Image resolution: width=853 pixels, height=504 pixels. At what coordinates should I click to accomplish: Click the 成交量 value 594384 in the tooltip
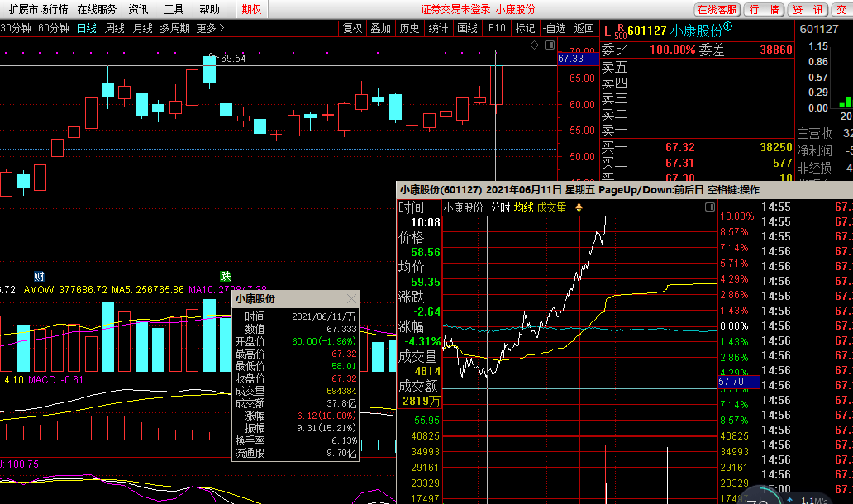[x=341, y=392]
